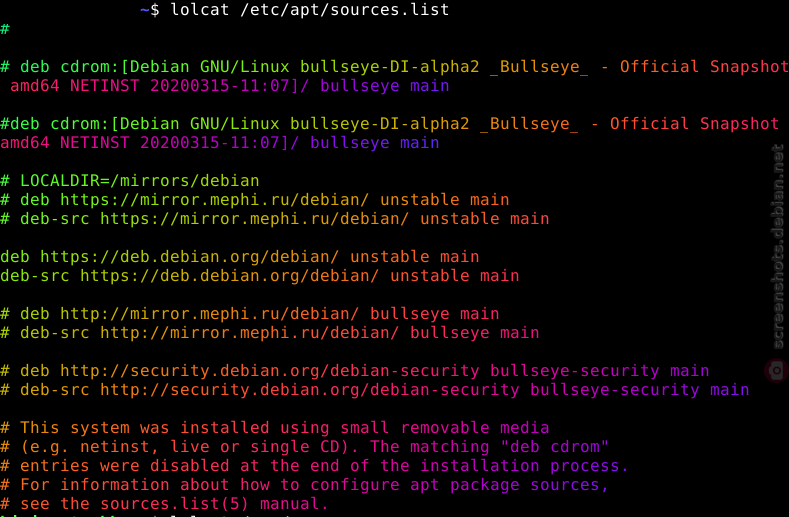Click the screenshots.debian.net watermark text

(x=778, y=247)
